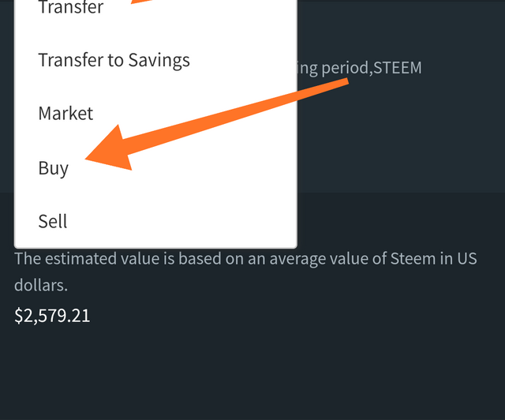Select the Transfer to Savings entry
Viewport: 505px width, 420px height.
tap(114, 60)
